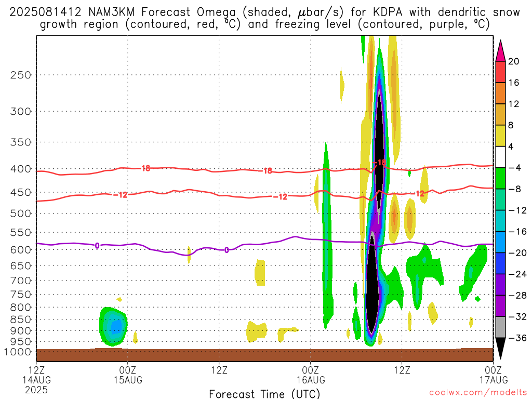Click the 'Forecast Time (UTC)' axis label

click(264, 394)
